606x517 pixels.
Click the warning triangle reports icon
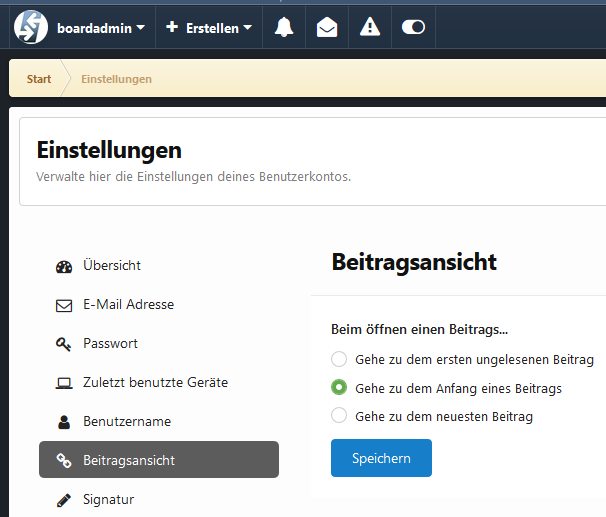(370, 27)
